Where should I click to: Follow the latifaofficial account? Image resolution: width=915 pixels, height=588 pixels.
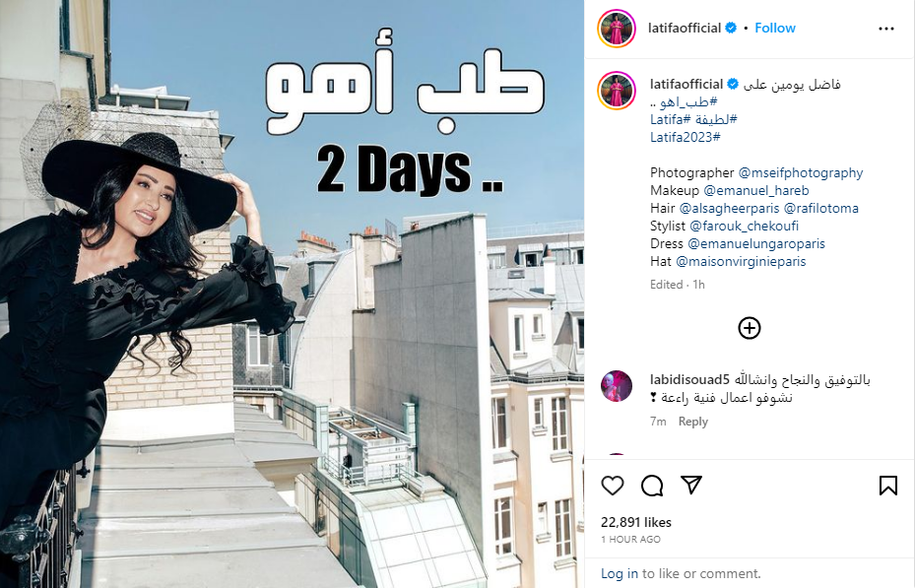tap(775, 28)
